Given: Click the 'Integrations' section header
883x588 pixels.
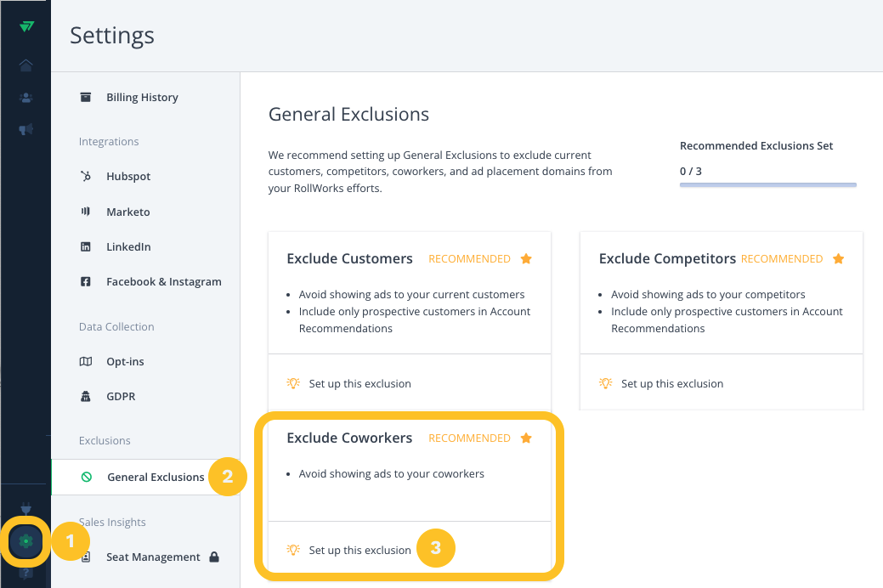Looking at the screenshot, I should (109, 141).
